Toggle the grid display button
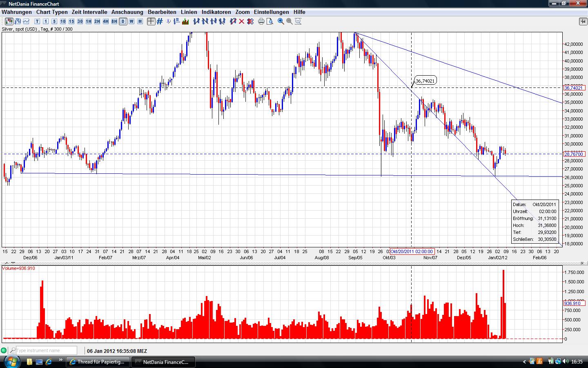 click(x=160, y=21)
